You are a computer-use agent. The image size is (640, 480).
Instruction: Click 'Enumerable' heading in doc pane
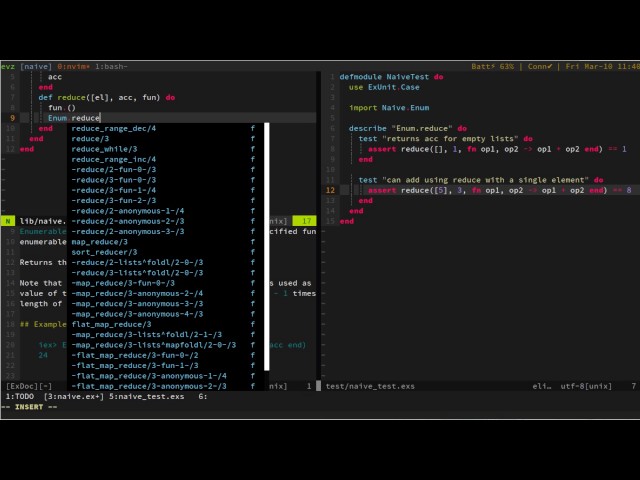[x=43, y=231]
